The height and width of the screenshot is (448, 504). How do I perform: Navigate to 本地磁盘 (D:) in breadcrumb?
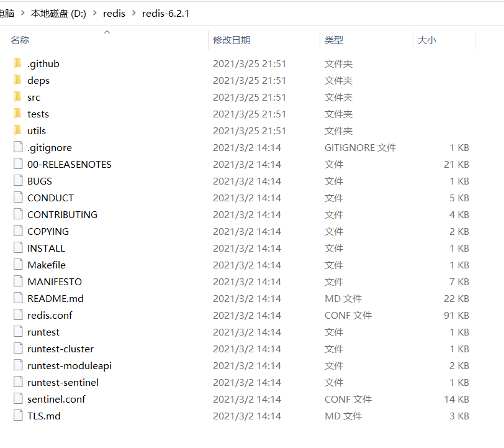[x=58, y=14]
